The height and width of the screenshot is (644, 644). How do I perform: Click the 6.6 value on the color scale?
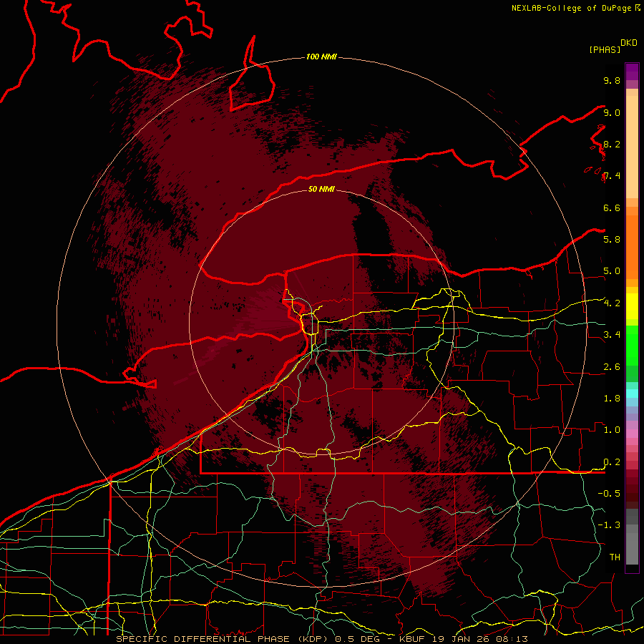click(x=612, y=208)
